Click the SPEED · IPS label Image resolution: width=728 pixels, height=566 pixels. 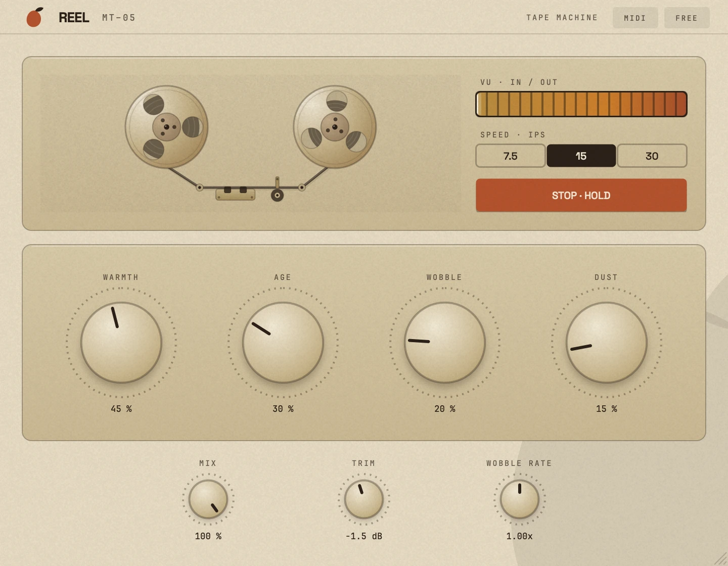click(513, 135)
